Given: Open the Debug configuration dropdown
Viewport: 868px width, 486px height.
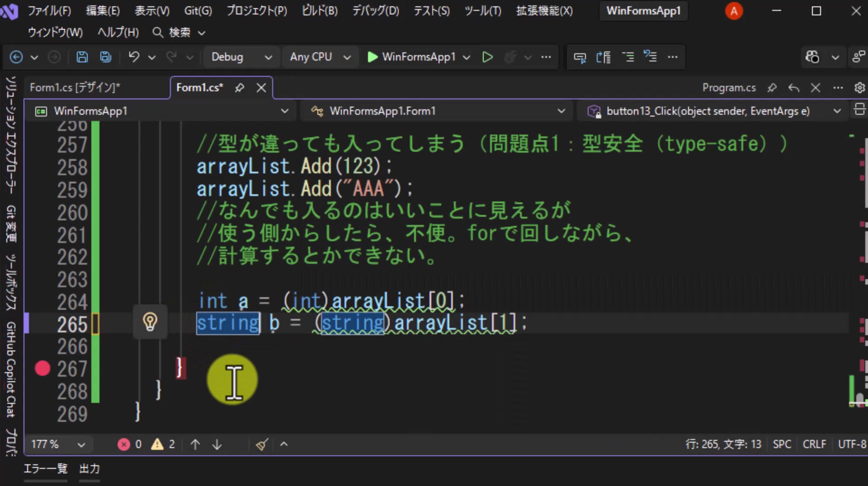Looking at the screenshot, I should (x=241, y=57).
